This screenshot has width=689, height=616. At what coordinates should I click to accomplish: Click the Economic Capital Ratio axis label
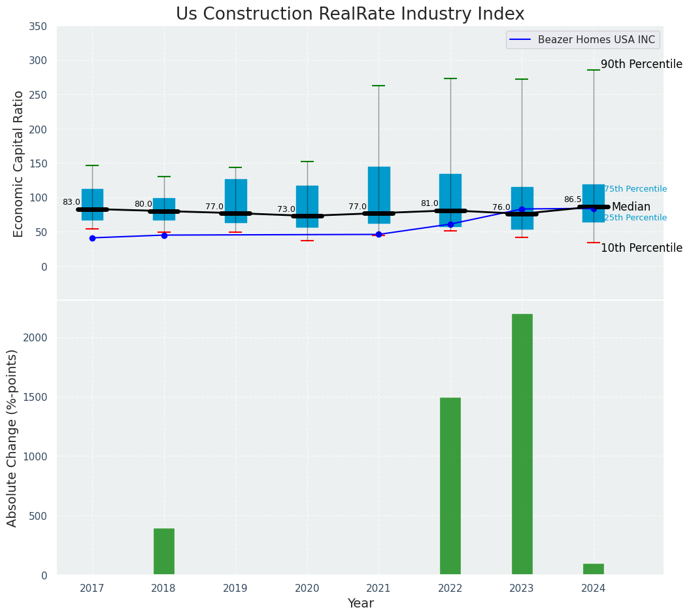(19, 163)
